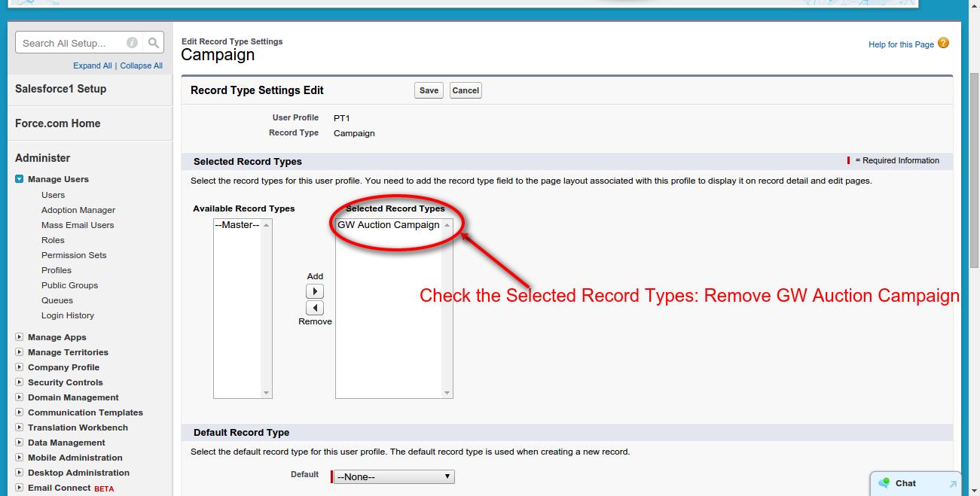Pop out the Chat window arrow
Screen dimensions: 980x496
pyautogui.click(x=952, y=484)
